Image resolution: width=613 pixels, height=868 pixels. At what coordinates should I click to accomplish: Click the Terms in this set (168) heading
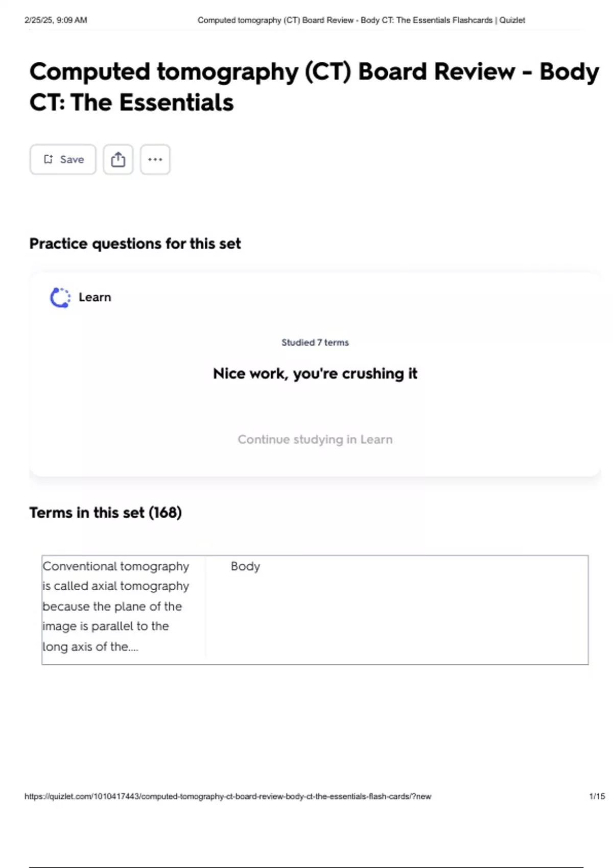pyautogui.click(x=106, y=513)
